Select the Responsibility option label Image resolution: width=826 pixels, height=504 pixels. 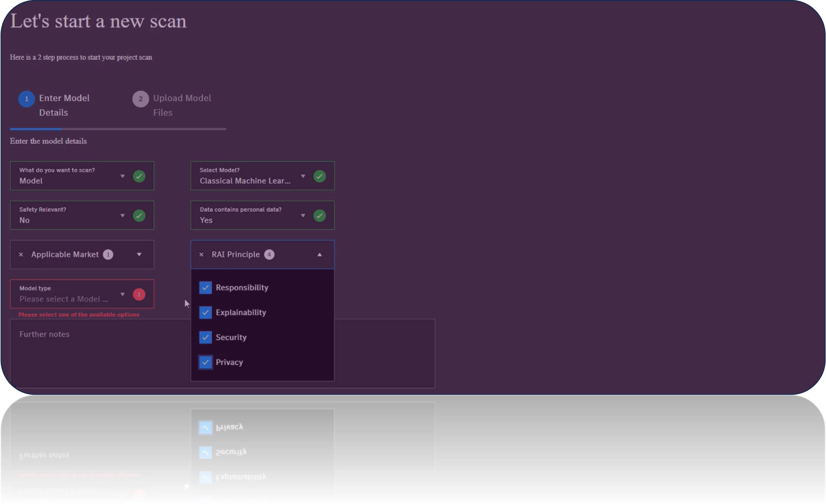[242, 288]
